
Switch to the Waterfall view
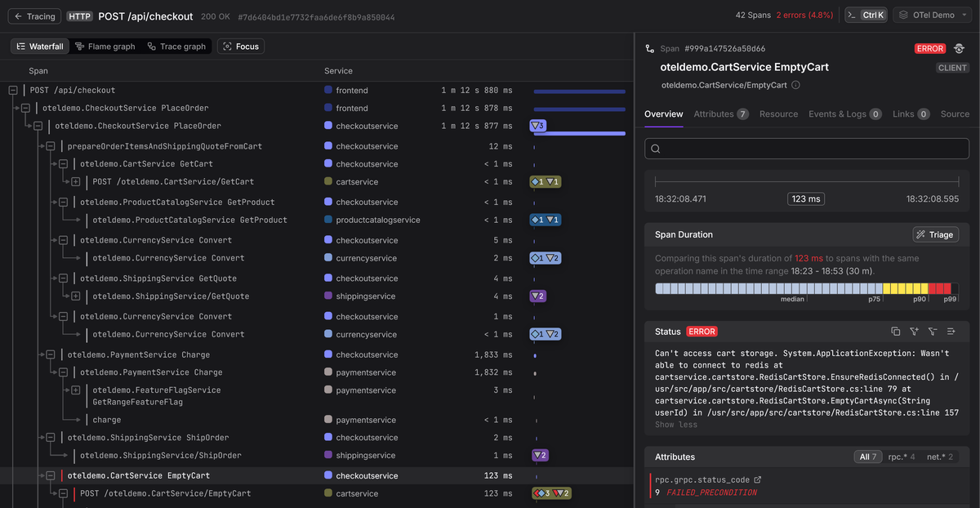[x=40, y=47]
